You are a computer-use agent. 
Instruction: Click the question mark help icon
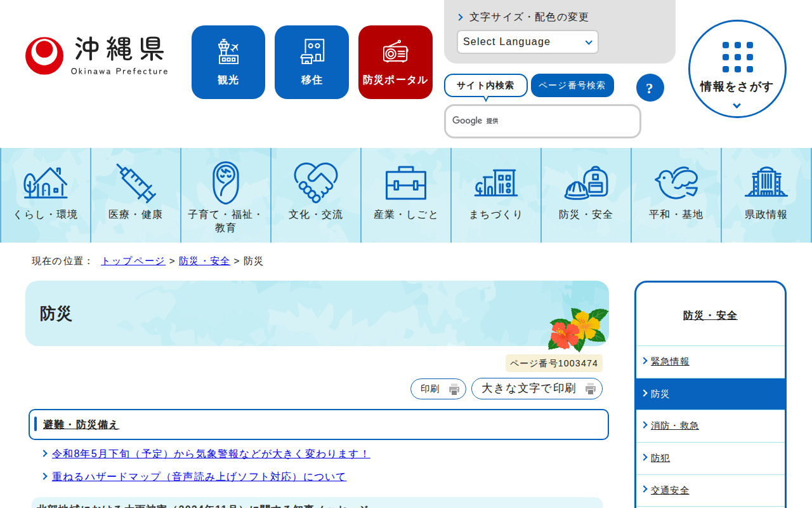tap(650, 88)
